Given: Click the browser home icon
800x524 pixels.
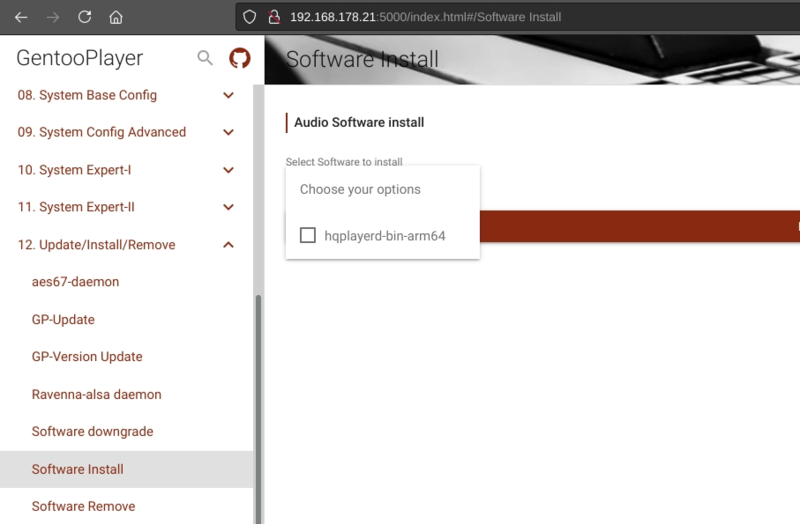Looking at the screenshot, I should coord(117,17).
